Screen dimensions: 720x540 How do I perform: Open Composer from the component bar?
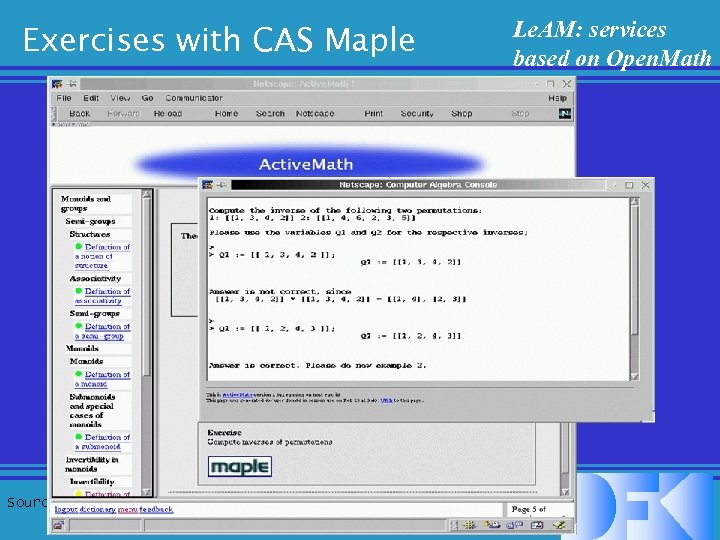click(x=559, y=525)
